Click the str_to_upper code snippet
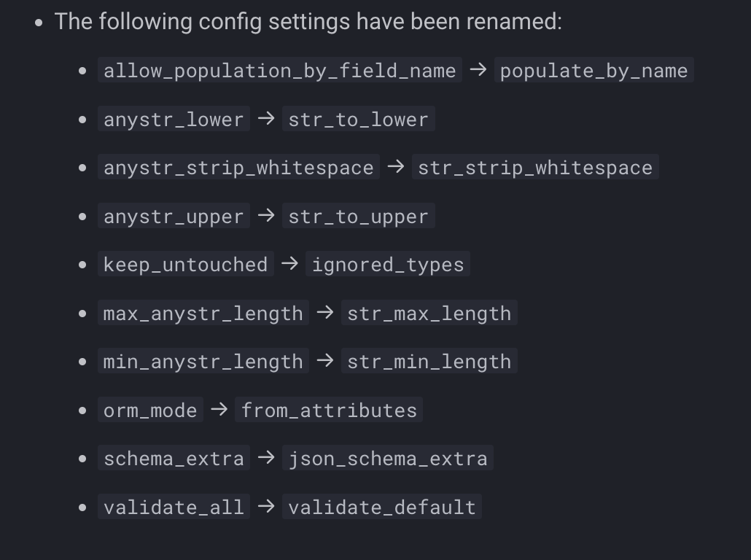Screen dimensions: 751x560 point(358,217)
